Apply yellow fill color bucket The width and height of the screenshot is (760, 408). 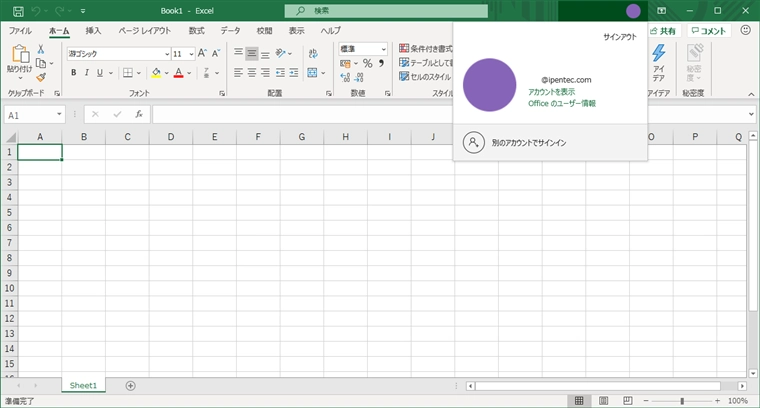pyautogui.click(x=156, y=73)
